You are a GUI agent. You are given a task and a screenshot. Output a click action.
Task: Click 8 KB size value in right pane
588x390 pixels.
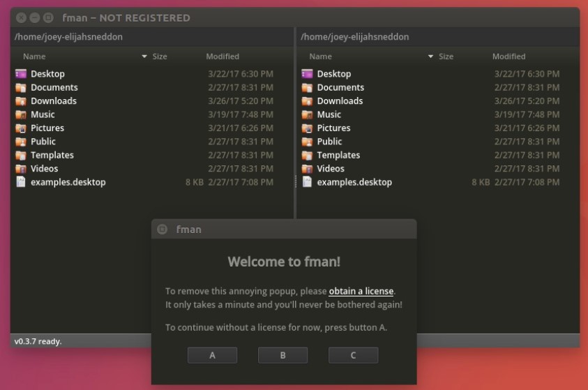click(481, 182)
